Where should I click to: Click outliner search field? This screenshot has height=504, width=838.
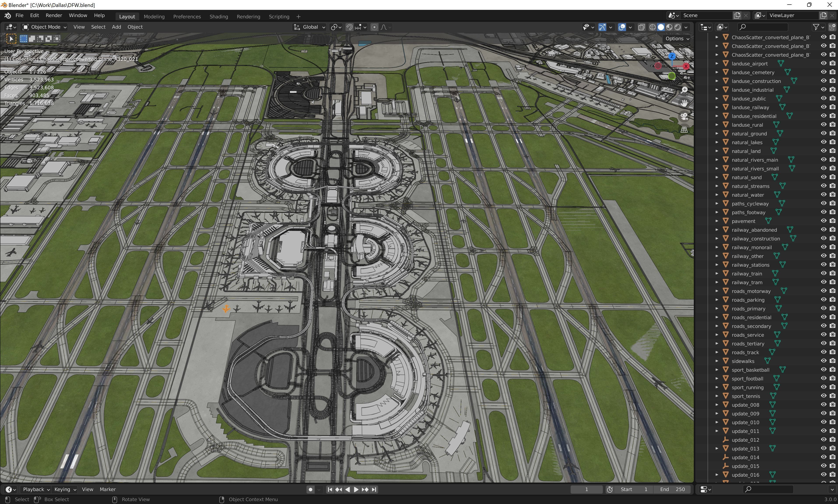762,27
